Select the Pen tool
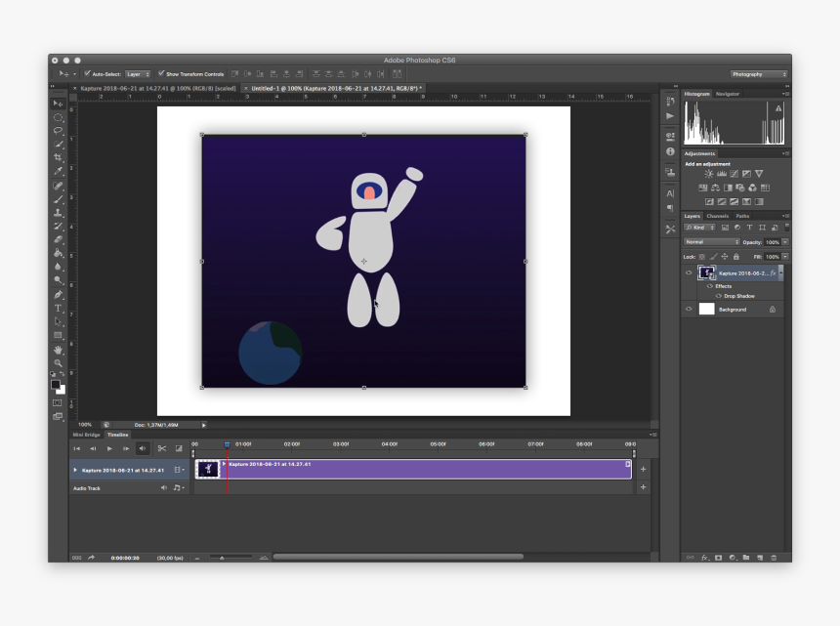 tap(58, 295)
